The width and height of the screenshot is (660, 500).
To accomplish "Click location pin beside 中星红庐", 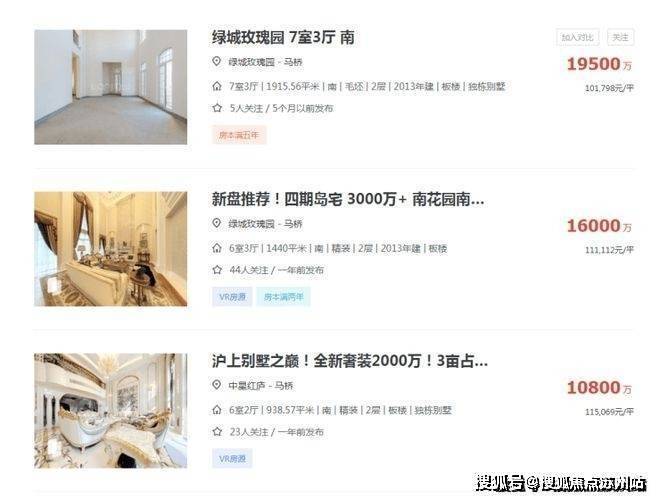I will [216, 385].
